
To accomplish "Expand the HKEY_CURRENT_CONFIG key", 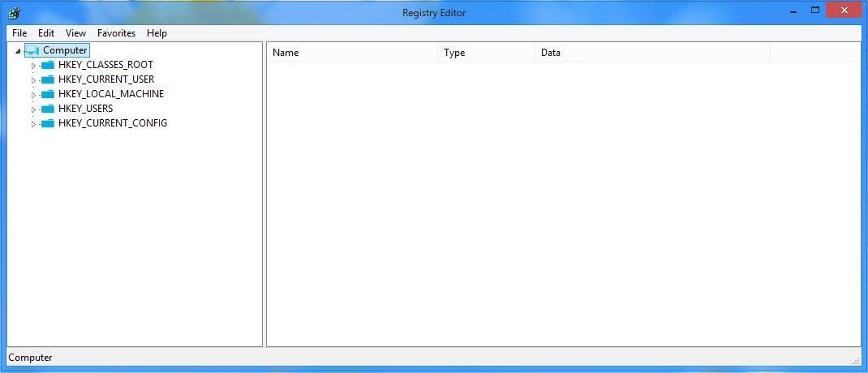I will [33, 124].
